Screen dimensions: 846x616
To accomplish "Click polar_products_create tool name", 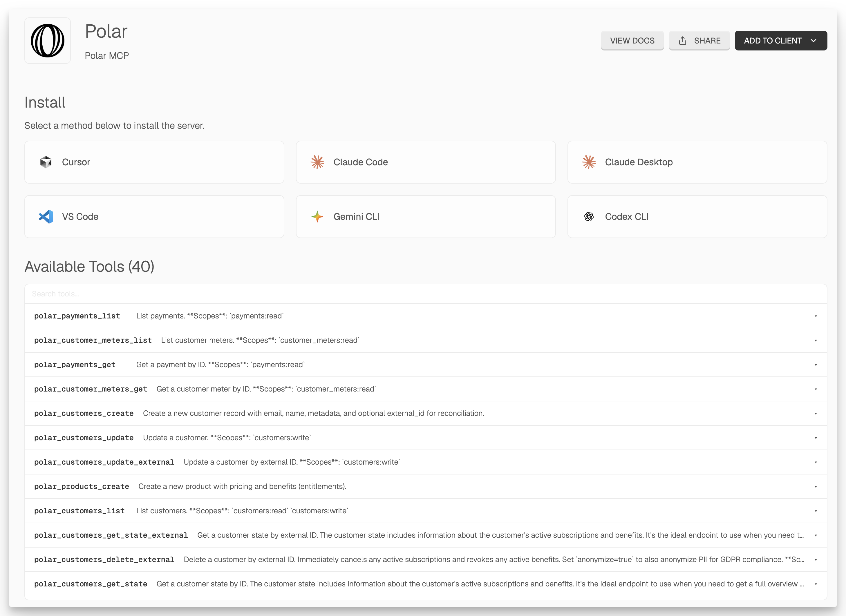I will pyautogui.click(x=82, y=486).
